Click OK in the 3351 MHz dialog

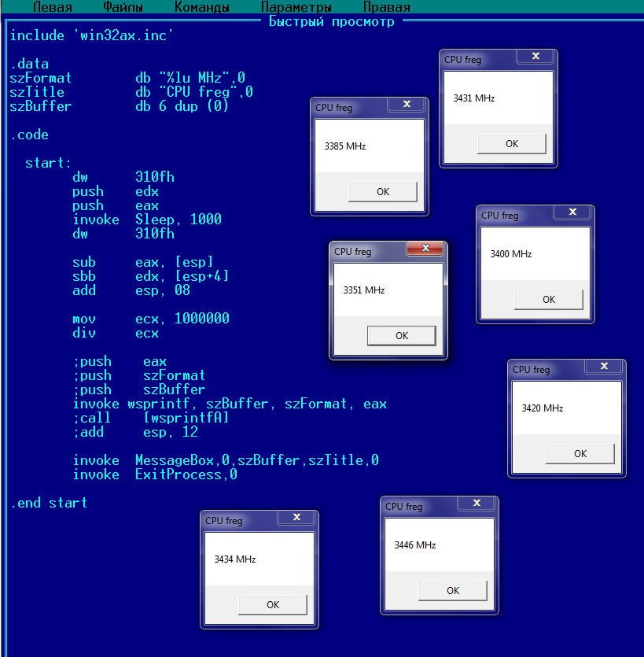(402, 336)
